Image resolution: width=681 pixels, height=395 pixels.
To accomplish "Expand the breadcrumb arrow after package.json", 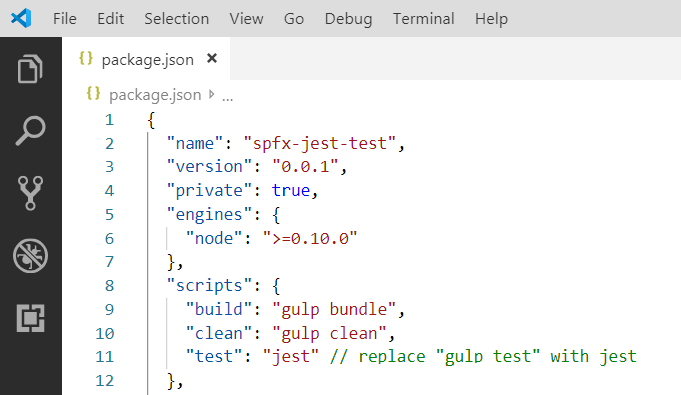I will pos(212,94).
